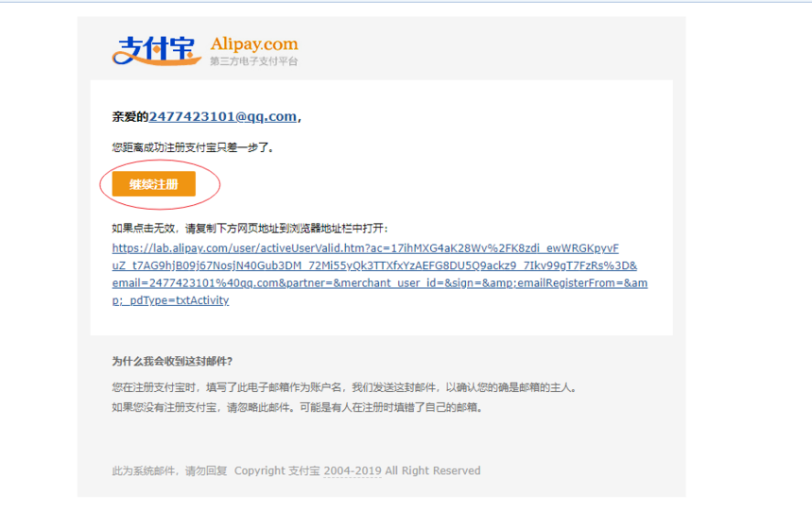Open the lab.alipay.com activation URL link
Image resolution: width=812 pixels, height=511 pixels.
click(x=380, y=274)
